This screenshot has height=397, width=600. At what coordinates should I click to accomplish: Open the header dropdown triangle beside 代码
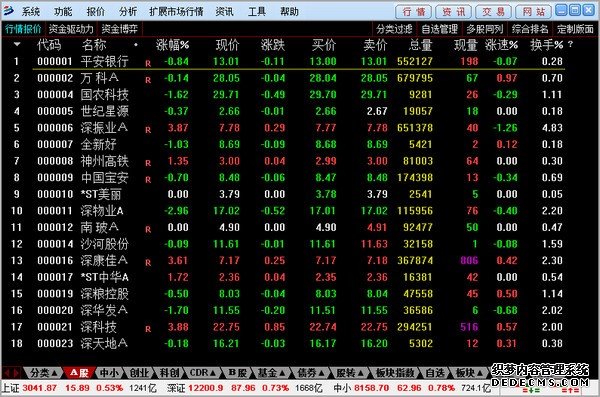[17, 44]
